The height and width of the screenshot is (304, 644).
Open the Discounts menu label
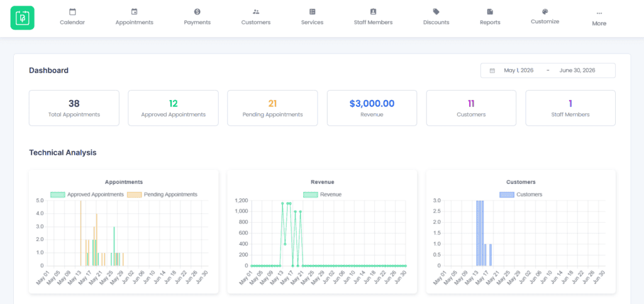pos(436,22)
